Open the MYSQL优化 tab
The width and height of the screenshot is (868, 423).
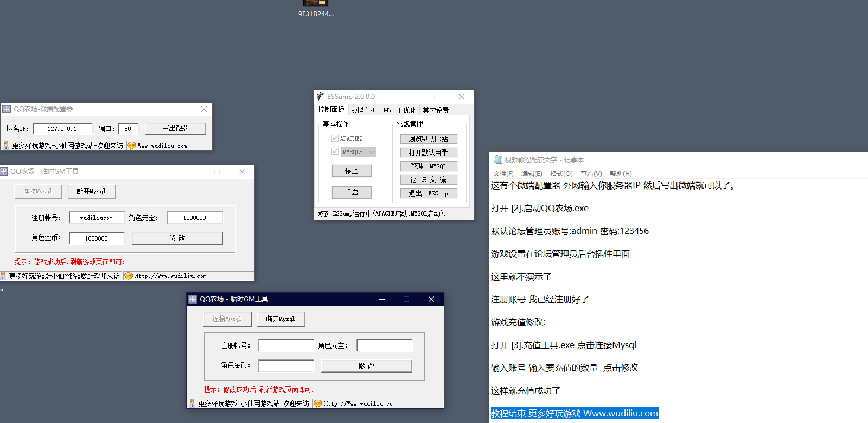point(400,110)
